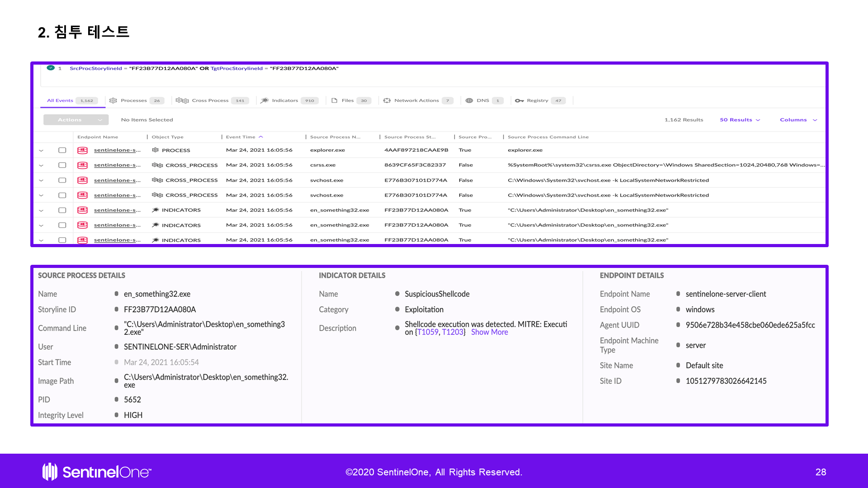Viewport: 868px width, 488px height.
Task: Click the Network Actions icon
Action: [387, 100]
